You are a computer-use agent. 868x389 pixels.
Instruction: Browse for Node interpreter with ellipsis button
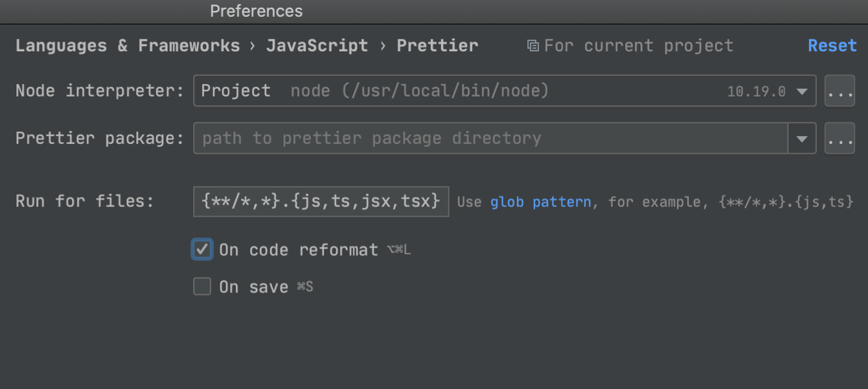839,91
